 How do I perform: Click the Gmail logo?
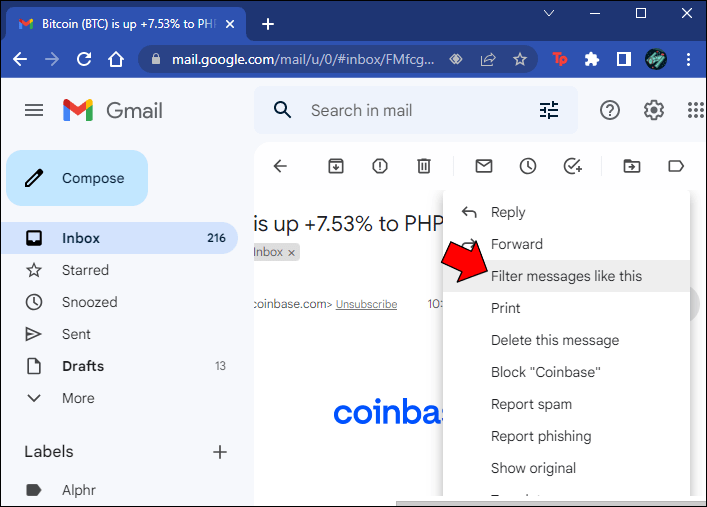coord(113,110)
